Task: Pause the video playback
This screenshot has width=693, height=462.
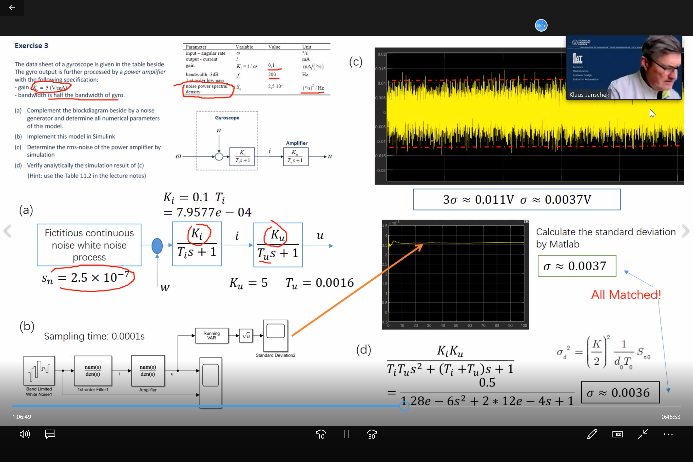Action: 346,435
